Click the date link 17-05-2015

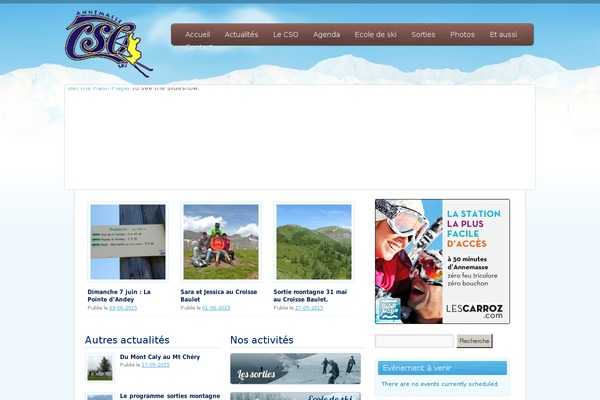[155, 365]
